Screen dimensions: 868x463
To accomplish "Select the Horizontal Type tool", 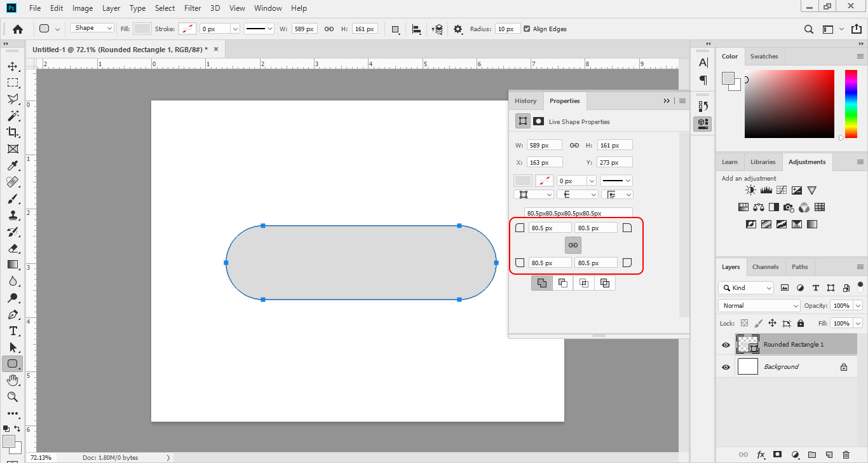I will click(x=12, y=331).
